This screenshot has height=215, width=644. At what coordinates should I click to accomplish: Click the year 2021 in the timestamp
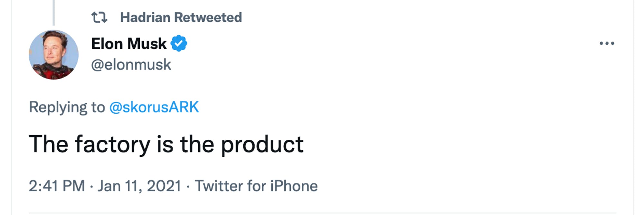pos(164,186)
